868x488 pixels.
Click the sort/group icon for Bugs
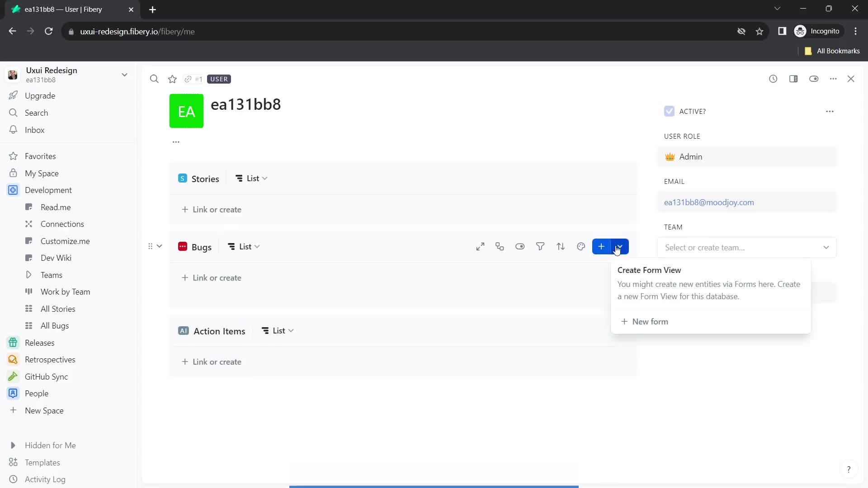coord(561,247)
